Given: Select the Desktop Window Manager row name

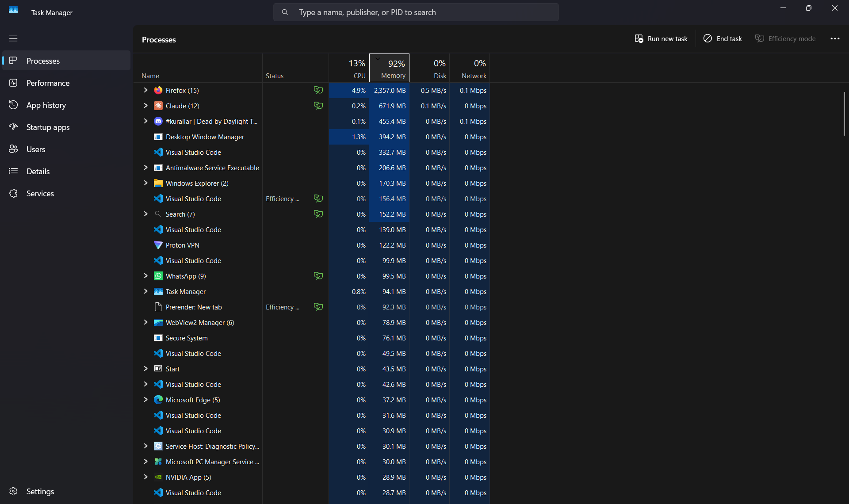Looking at the screenshot, I should pos(205,137).
